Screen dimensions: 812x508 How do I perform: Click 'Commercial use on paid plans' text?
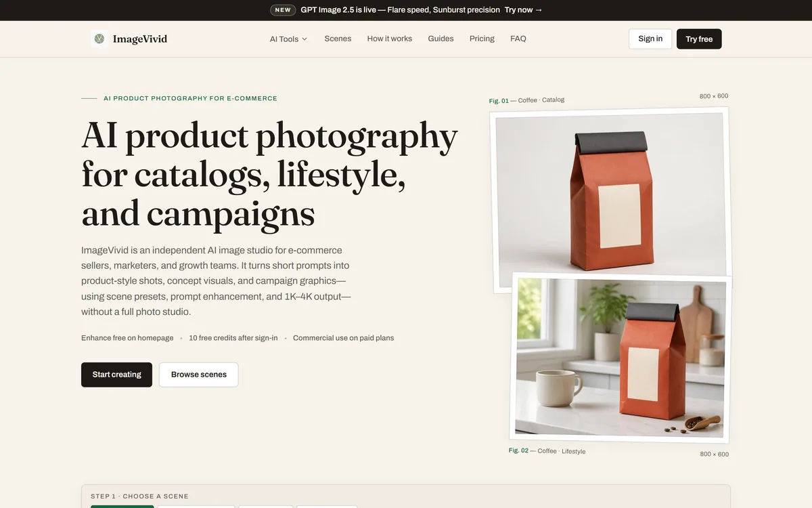(x=343, y=338)
